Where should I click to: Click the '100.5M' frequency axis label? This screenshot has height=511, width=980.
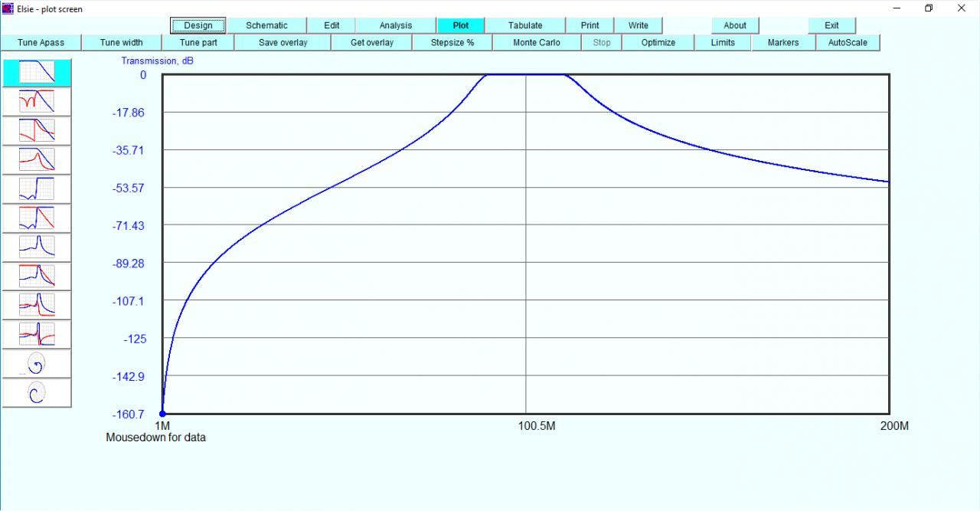[537, 426]
